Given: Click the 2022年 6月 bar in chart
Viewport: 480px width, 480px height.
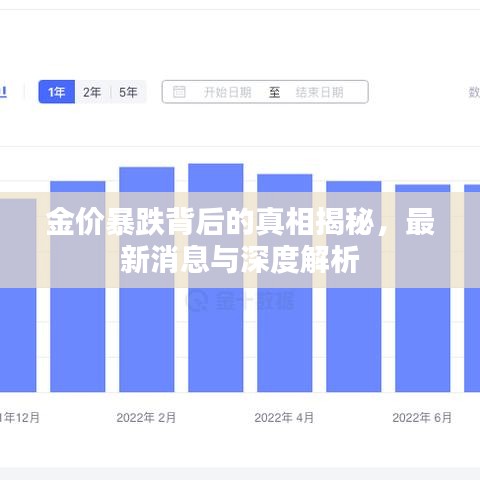Looking at the screenshot, I should coord(423,288).
